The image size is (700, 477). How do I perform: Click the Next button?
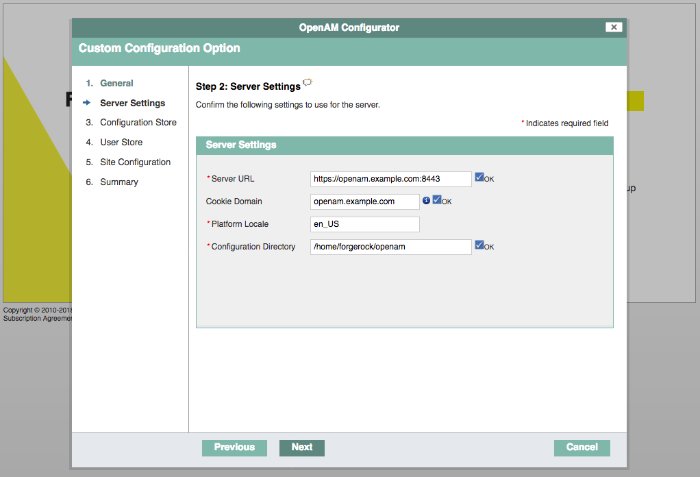click(x=302, y=448)
